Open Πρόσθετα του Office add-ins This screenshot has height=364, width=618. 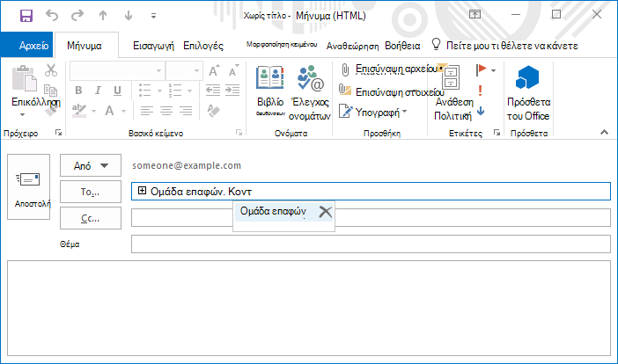[x=528, y=93]
